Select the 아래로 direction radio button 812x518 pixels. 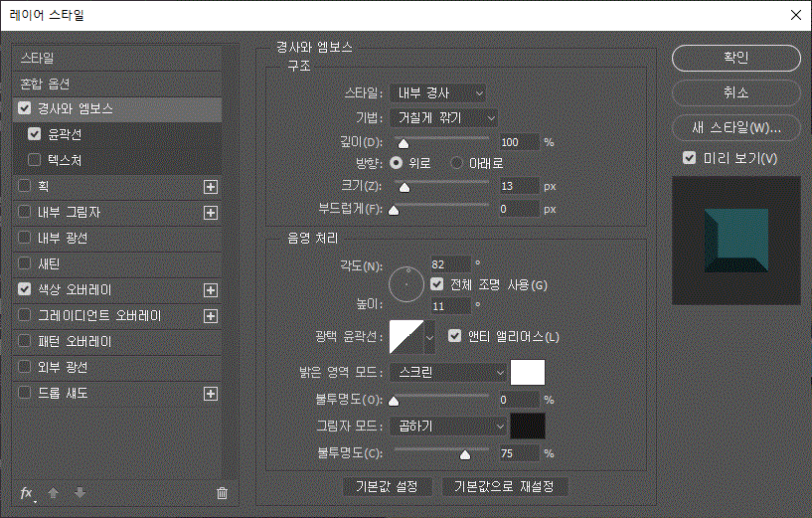(456, 163)
